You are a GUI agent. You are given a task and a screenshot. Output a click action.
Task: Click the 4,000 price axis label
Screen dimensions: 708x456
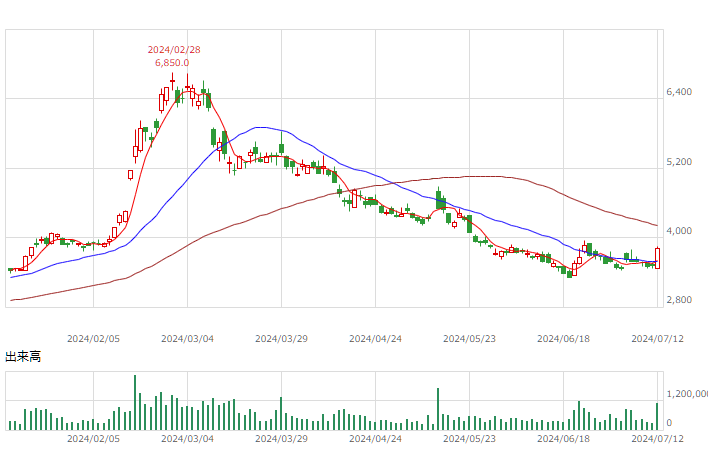[679, 231]
